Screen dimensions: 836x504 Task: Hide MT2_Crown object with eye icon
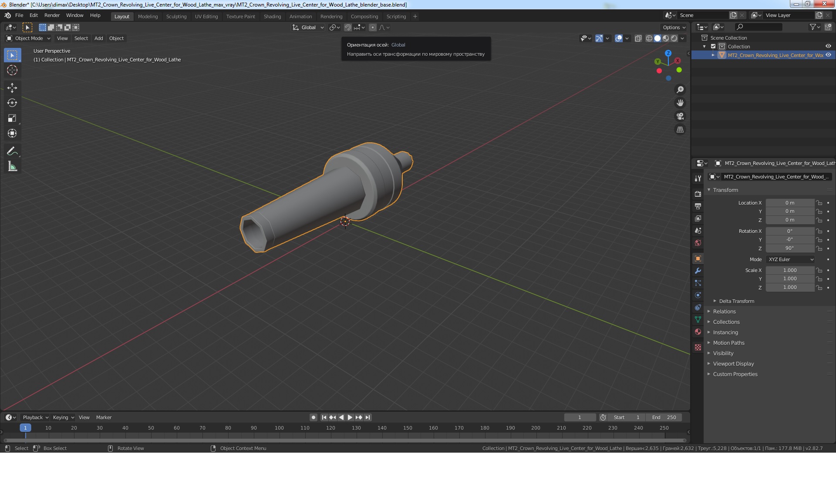pyautogui.click(x=828, y=55)
